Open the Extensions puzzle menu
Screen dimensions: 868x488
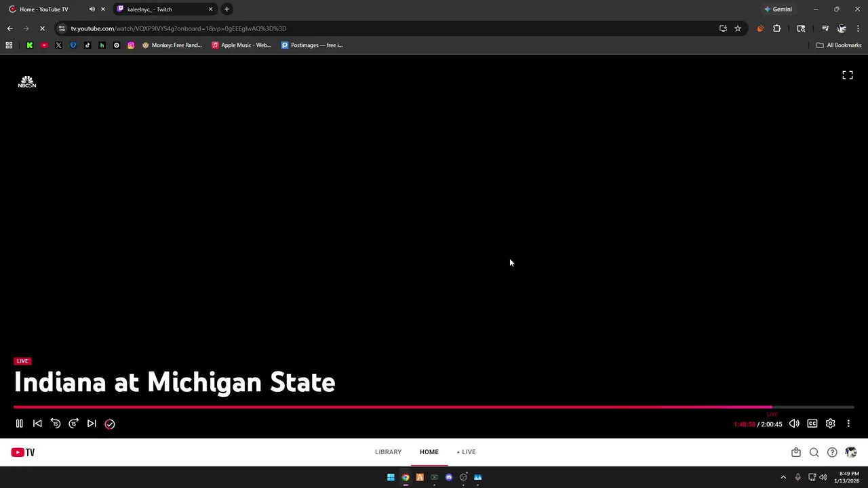[777, 28]
